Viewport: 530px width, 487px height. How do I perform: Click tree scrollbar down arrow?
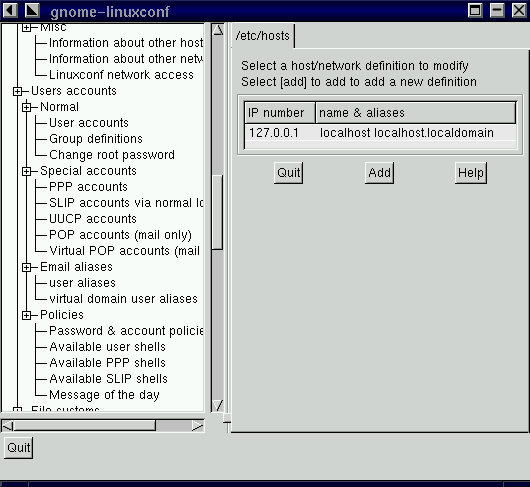218,405
